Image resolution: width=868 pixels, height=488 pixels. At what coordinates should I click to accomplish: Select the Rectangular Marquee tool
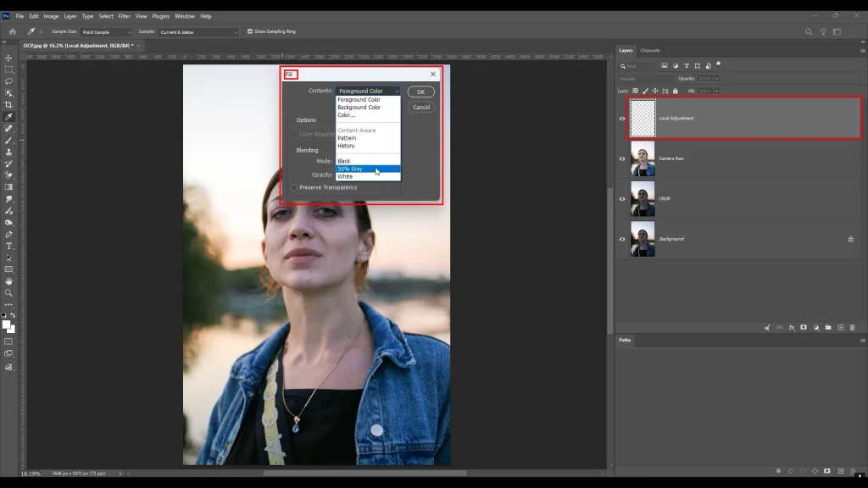pyautogui.click(x=8, y=69)
